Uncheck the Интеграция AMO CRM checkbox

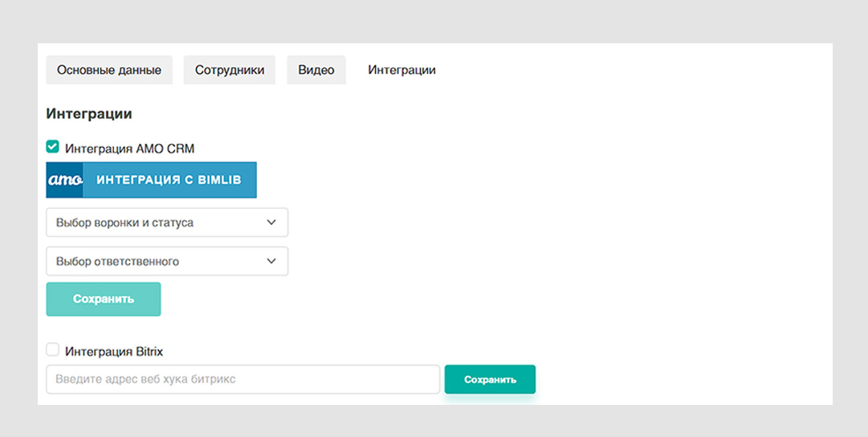[52, 147]
